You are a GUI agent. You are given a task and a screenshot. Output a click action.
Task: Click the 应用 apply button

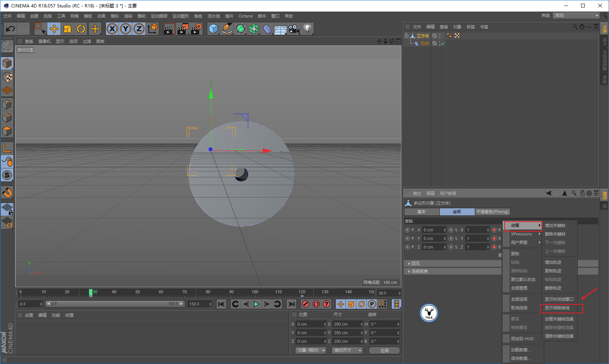tap(385, 351)
